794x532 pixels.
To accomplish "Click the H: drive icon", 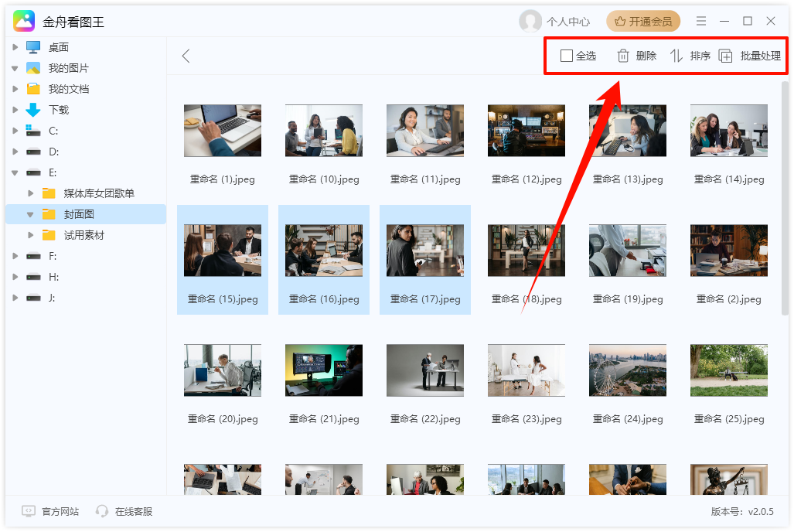I will coord(33,277).
